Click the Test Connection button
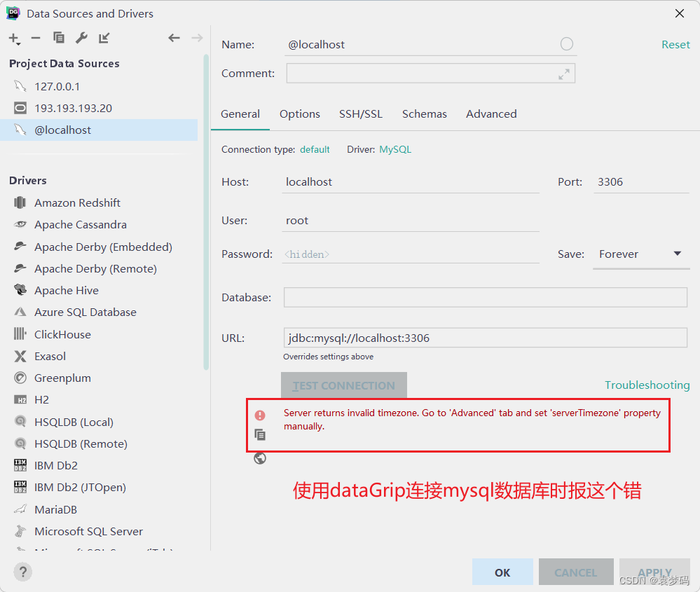 (x=343, y=385)
